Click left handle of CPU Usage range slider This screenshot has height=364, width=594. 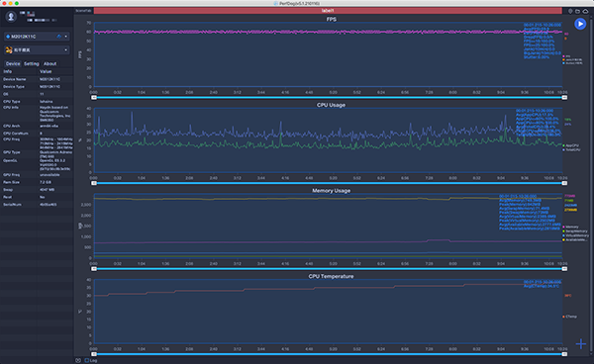tap(94, 183)
